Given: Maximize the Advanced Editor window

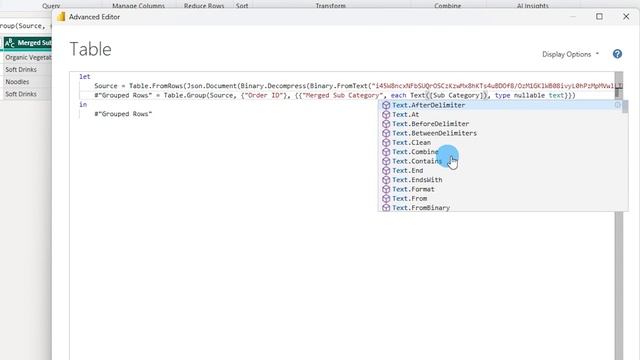Looking at the screenshot, I should point(599,17).
